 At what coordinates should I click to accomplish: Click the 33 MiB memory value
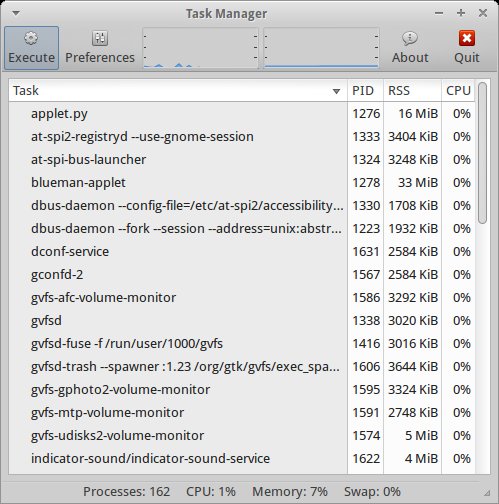point(418,183)
